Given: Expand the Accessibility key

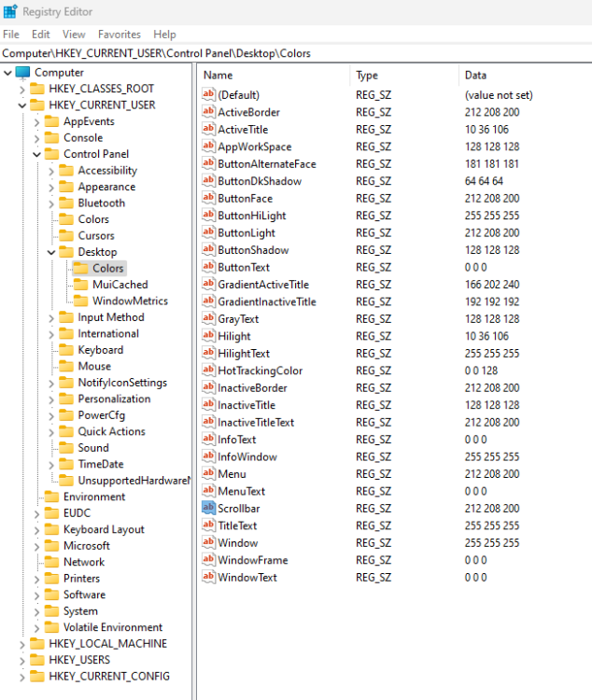Looking at the screenshot, I should (x=51, y=171).
